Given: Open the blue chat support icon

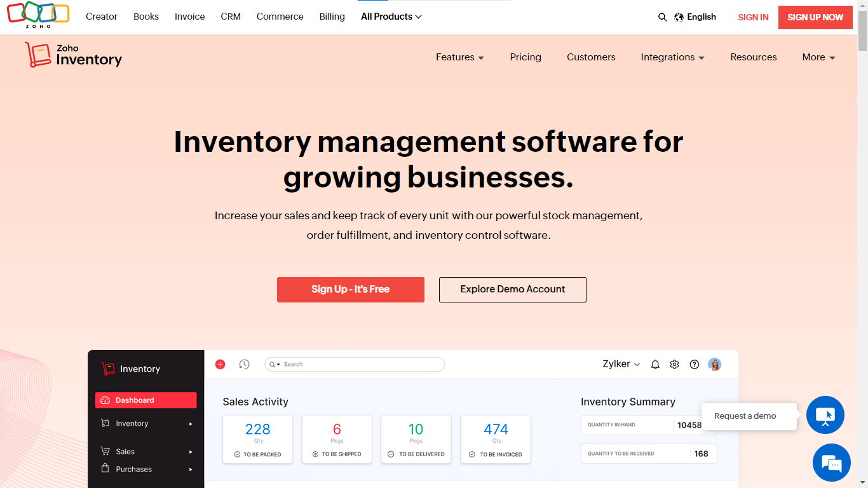Looking at the screenshot, I should pyautogui.click(x=831, y=463).
